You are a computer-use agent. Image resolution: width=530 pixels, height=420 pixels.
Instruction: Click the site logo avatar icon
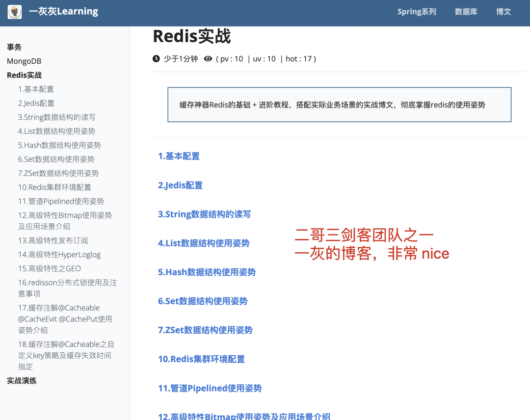(x=15, y=12)
